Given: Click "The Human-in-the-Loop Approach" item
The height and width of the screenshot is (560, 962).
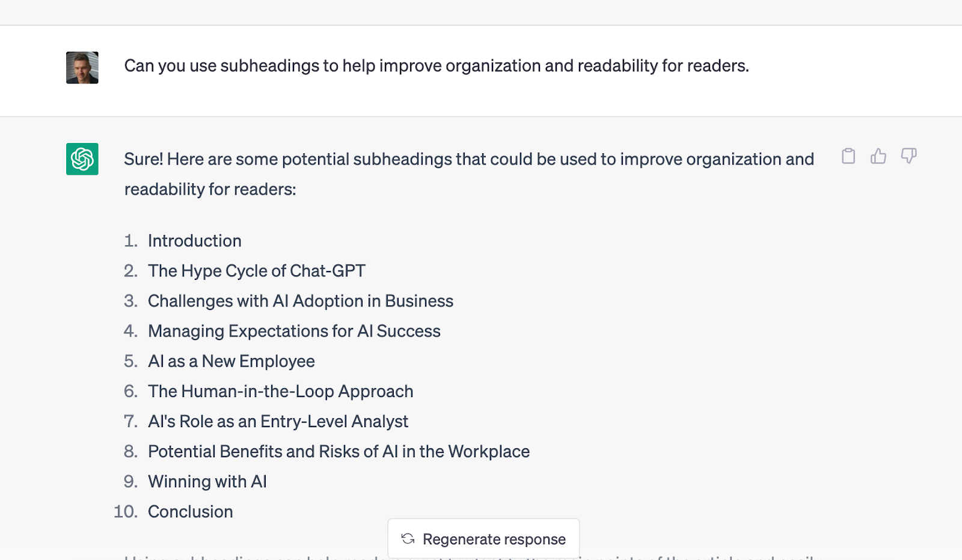Looking at the screenshot, I should 281,391.
